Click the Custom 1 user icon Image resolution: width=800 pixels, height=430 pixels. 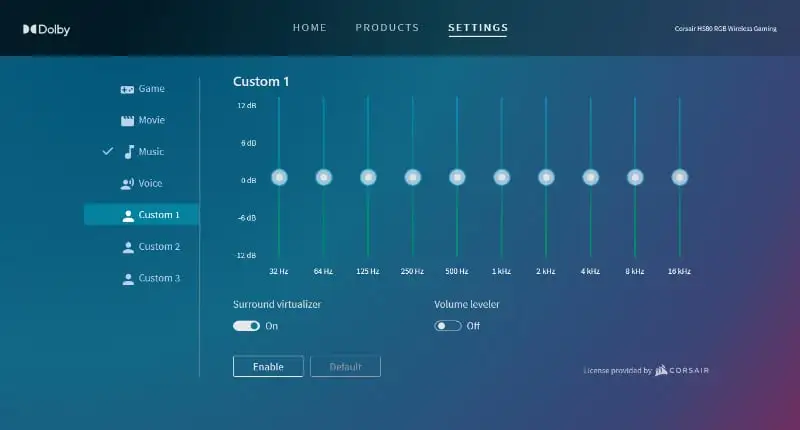pyautogui.click(x=127, y=215)
